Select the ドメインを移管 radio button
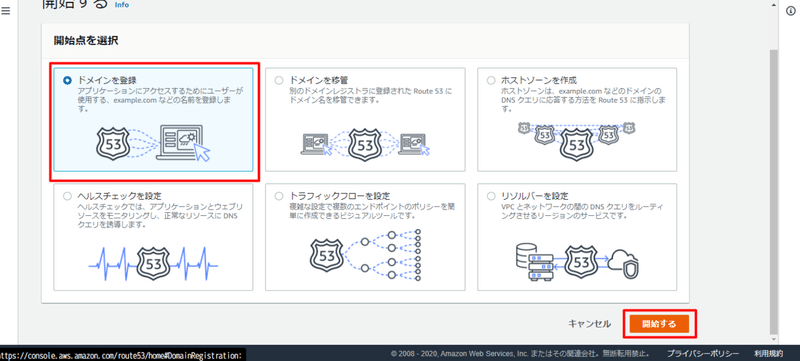The height and width of the screenshot is (361, 800). 279,81
